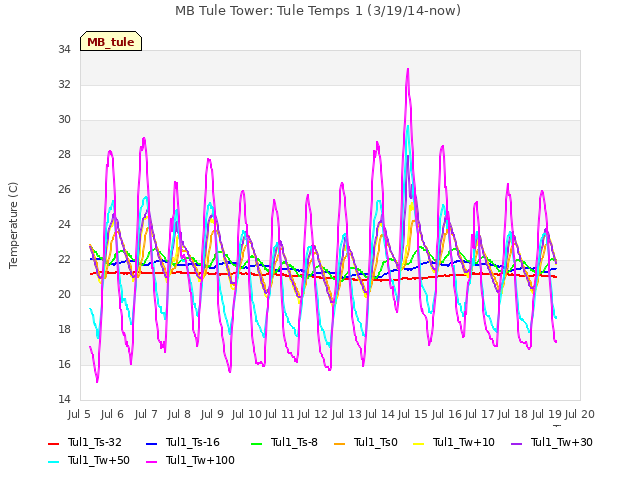Click the chart title text
Image resolution: width=640 pixels, height=480 pixels.
318,11
